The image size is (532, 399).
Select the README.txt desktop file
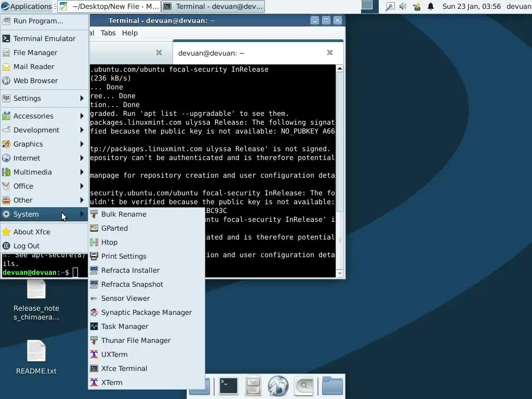[36, 357]
